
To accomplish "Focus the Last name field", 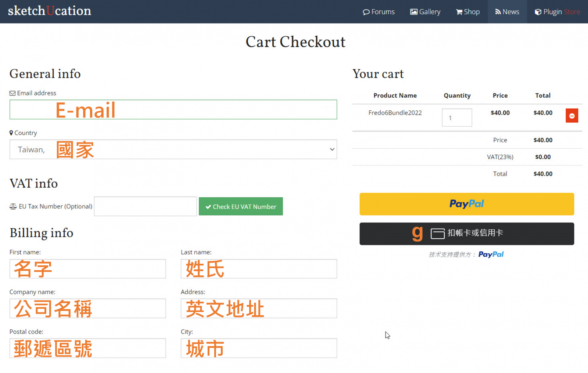I will click(x=259, y=269).
